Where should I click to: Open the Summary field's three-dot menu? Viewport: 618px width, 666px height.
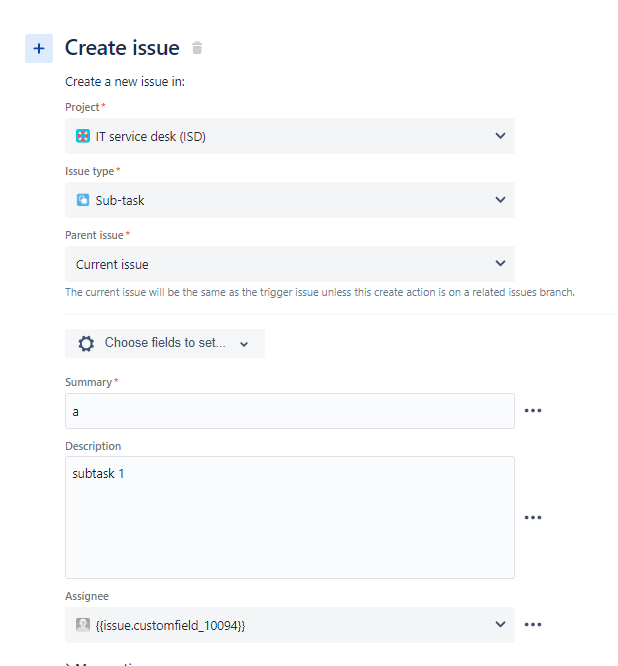(x=533, y=411)
